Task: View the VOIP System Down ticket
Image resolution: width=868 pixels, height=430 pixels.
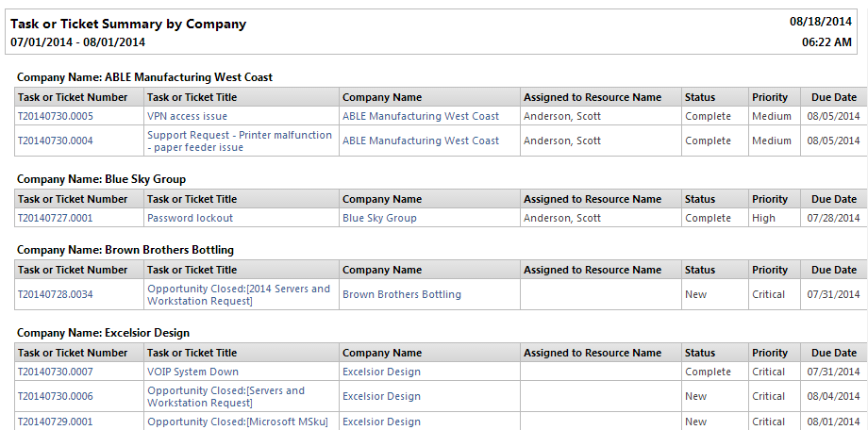Action: 192,372
